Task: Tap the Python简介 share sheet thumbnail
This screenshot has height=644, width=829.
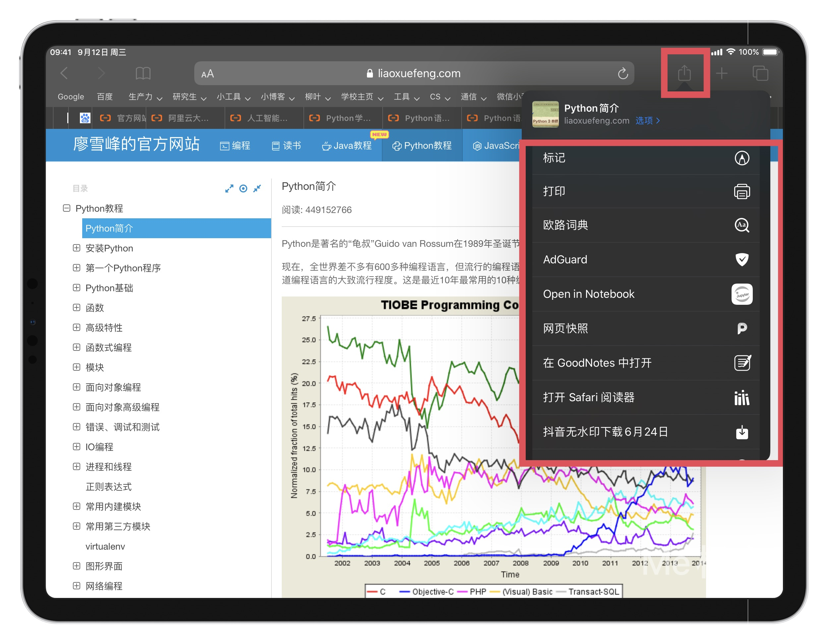Action: point(545,114)
